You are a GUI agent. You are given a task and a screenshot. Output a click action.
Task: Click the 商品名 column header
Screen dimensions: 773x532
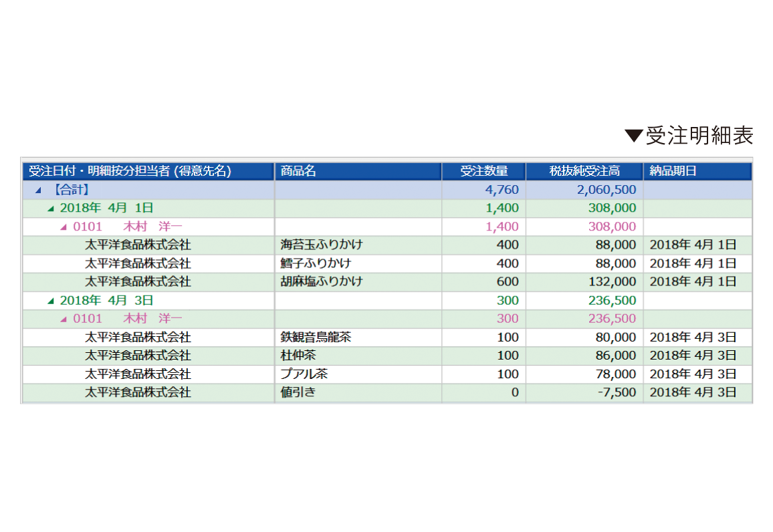(x=358, y=171)
